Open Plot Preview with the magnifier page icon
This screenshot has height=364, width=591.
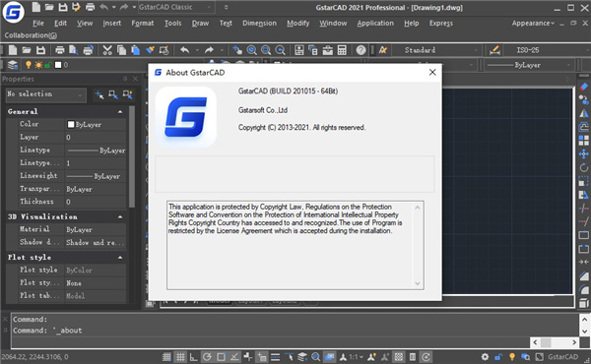74,50
